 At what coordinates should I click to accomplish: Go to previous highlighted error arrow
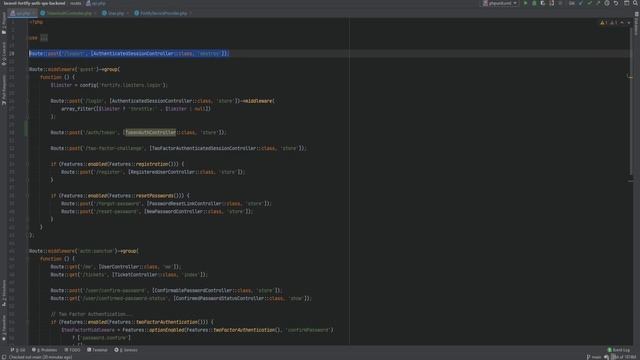[622, 23]
